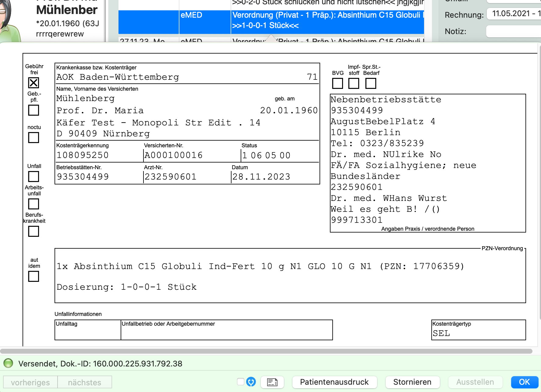Click the Ausstellen button

(475, 382)
